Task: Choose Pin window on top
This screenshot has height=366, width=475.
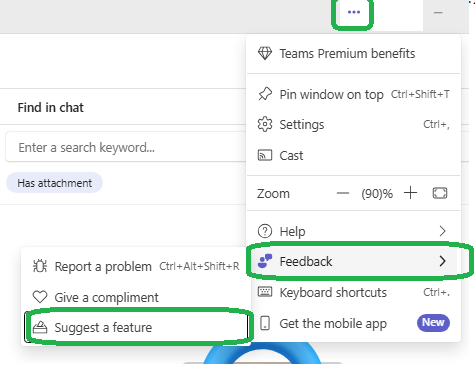Action: (x=353, y=94)
